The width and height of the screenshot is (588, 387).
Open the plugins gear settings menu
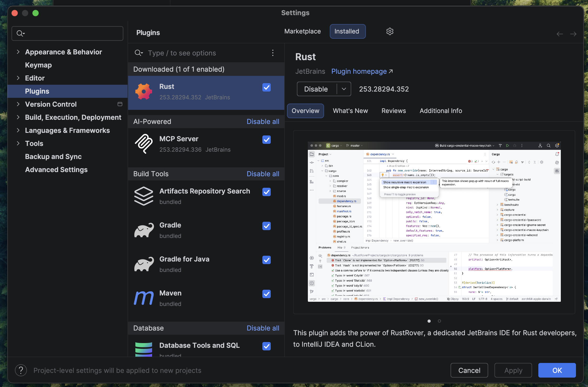[390, 31]
